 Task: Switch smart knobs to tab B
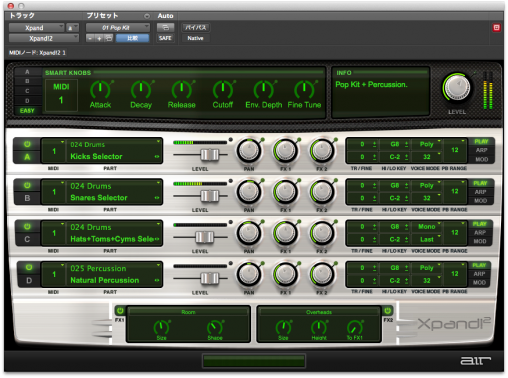[27, 81]
